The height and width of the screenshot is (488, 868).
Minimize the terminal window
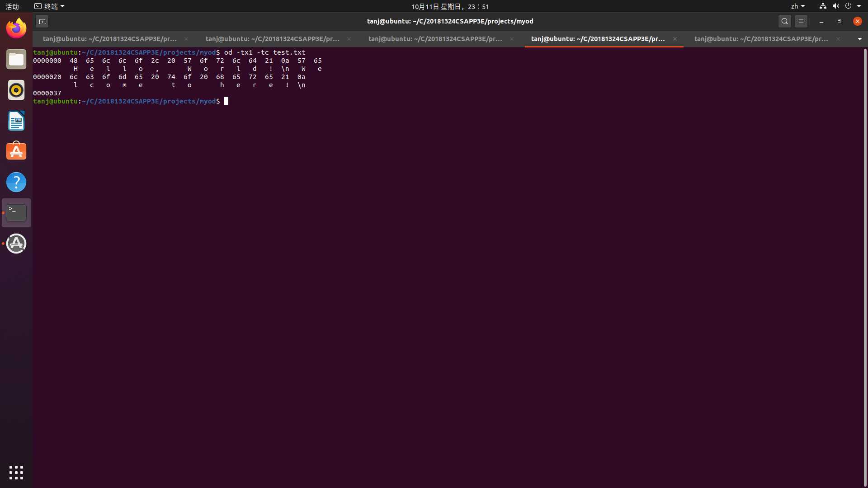(821, 21)
